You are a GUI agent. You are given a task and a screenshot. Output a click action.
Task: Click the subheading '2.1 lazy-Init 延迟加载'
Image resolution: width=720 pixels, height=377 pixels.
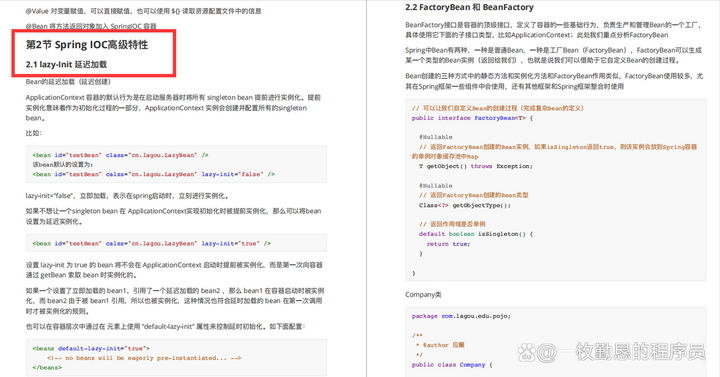[66, 64]
